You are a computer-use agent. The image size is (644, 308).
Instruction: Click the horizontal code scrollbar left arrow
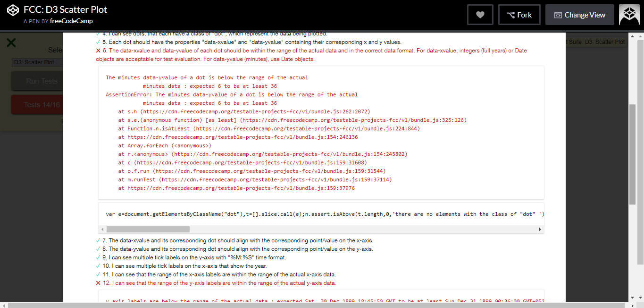[103, 229]
